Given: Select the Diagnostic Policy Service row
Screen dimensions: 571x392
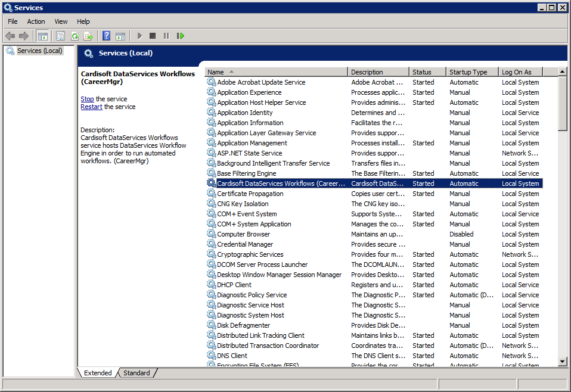Looking at the screenshot, I should 374,295.
